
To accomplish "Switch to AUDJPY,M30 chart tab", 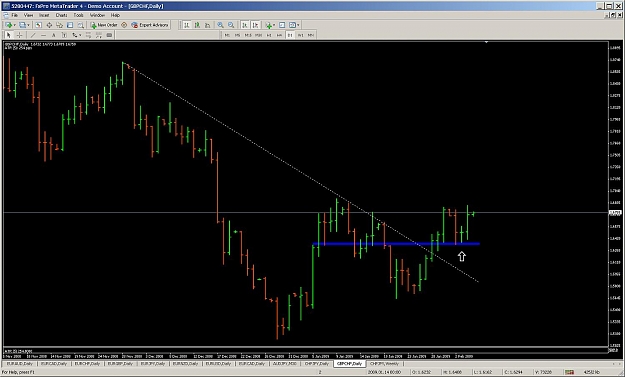I will (285, 364).
